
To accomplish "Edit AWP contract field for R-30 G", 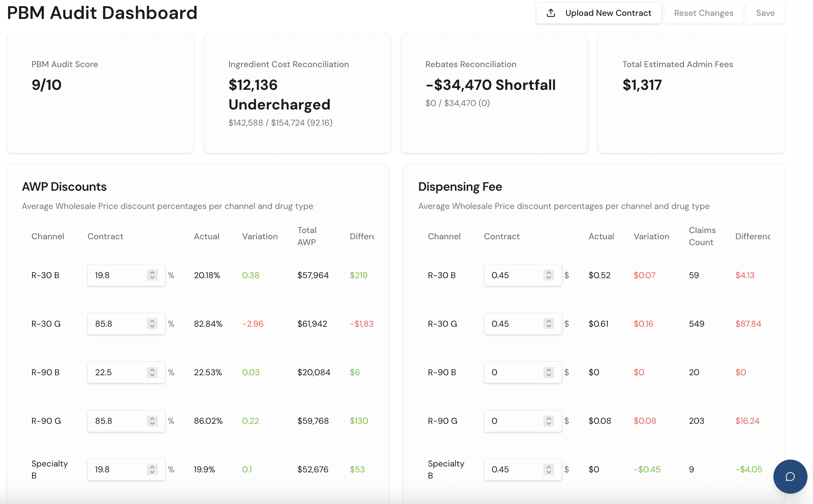I will 126,324.
